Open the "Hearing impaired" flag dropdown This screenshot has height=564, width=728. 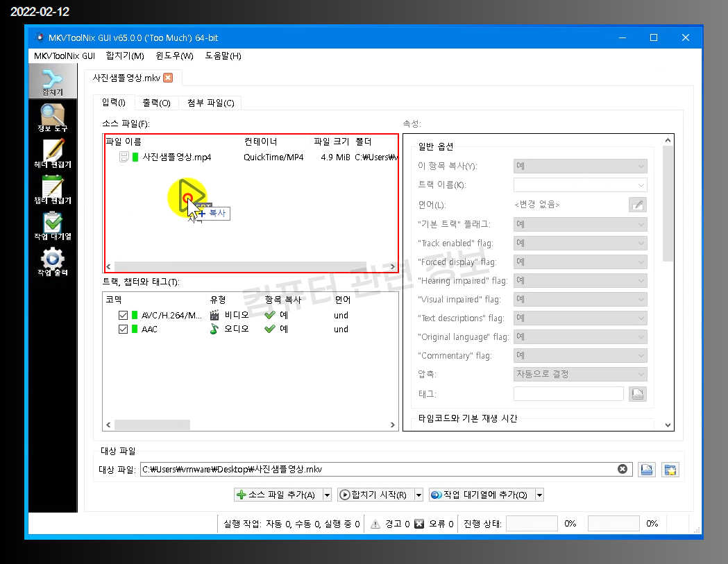point(580,281)
